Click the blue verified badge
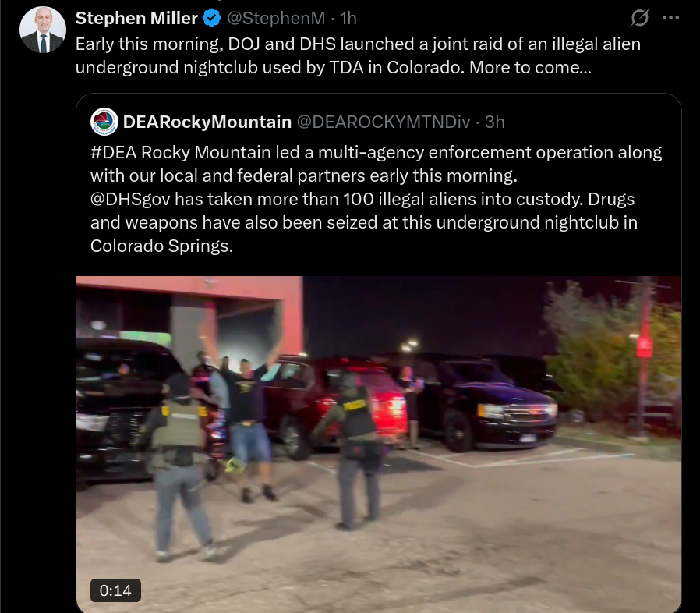The height and width of the screenshot is (613, 700). pyautogui.click(x=211, y=18)
